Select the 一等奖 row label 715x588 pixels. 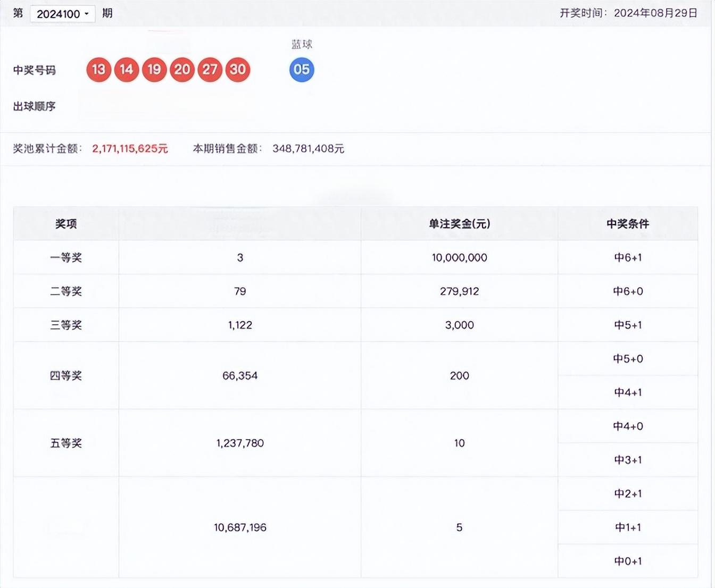coord(66,258)
